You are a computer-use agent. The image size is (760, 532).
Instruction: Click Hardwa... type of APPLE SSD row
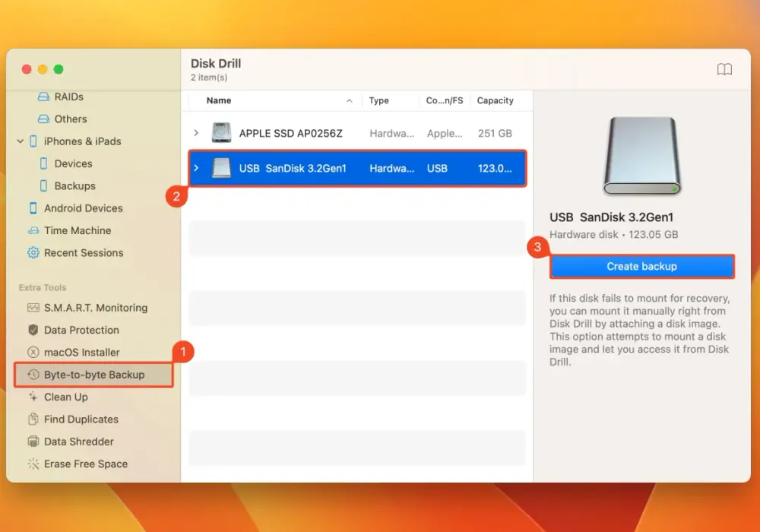pos(391,133)
